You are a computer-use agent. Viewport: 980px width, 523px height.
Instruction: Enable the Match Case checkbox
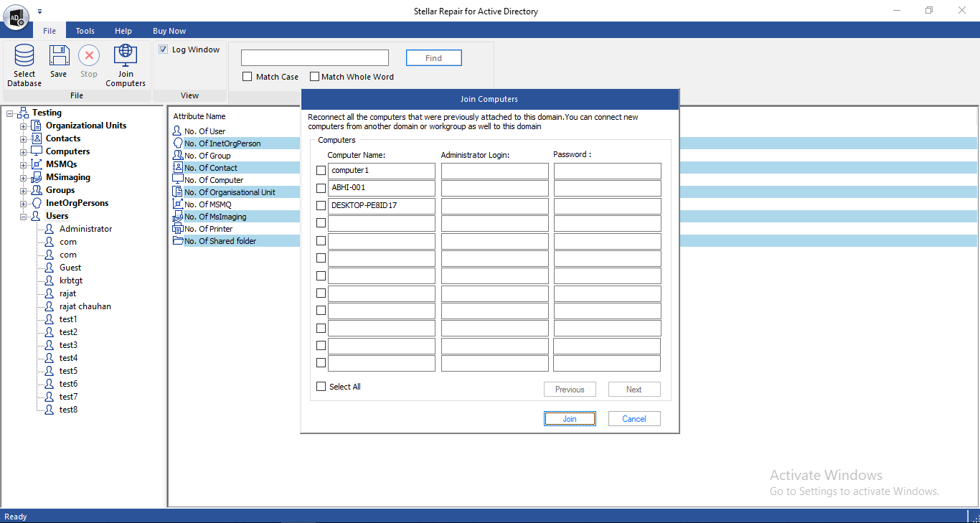(248, 77)
